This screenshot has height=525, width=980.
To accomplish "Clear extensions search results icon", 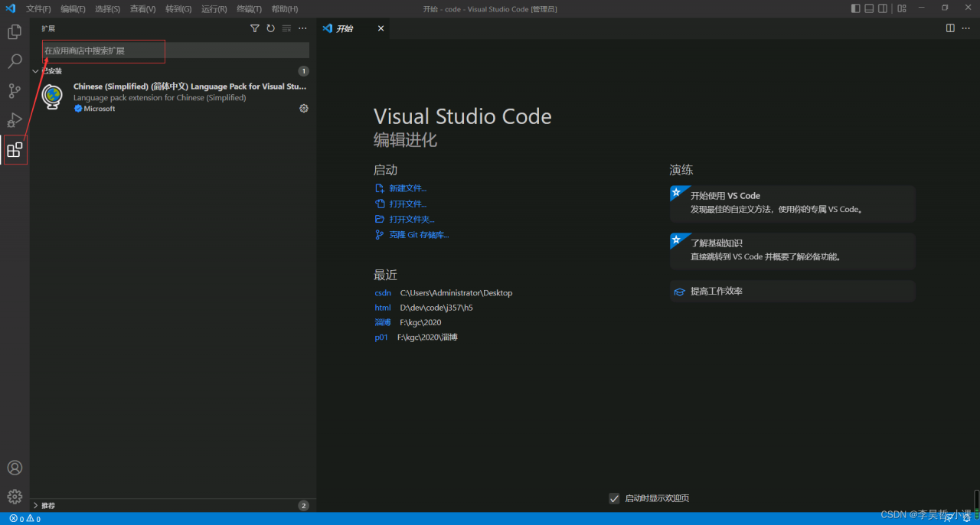I will pyautogui.click(x=286, y=28).
